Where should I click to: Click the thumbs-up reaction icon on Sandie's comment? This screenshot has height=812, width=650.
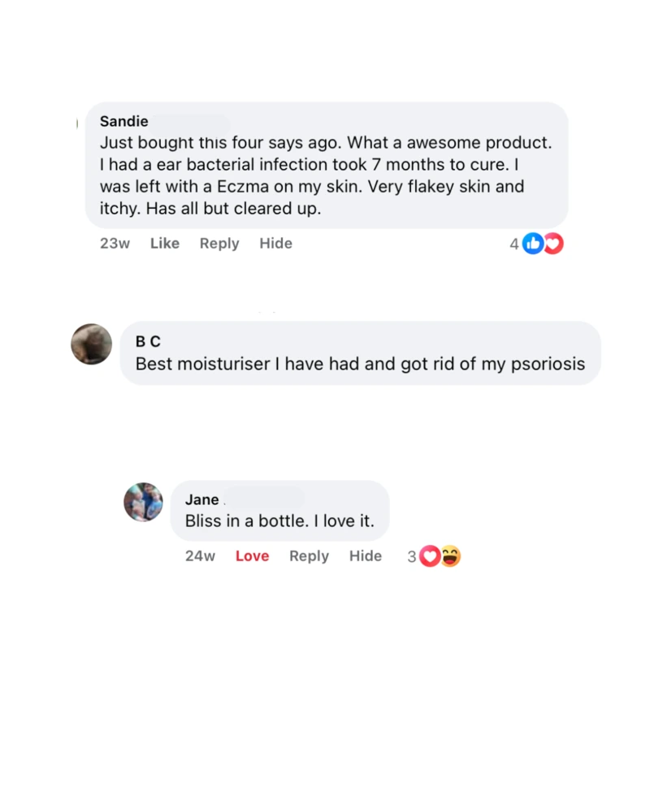pyautogui.click(x=533, y=243)
